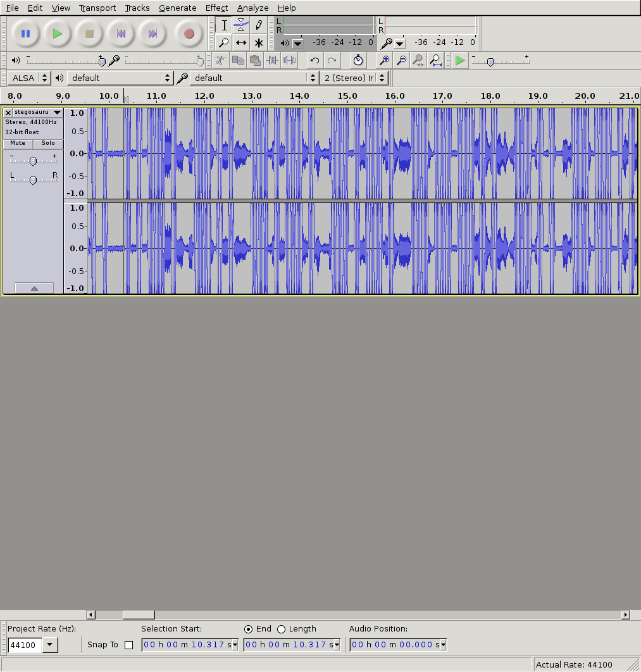641x672 pixels.
Task: Open the Project Rate dropdown arrow
Action: [x=50, y=645]
